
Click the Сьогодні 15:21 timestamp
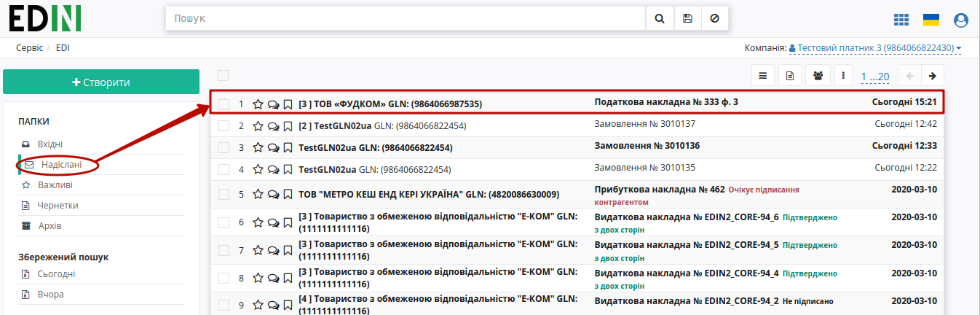pyautogui.click(x=904, y=102)
